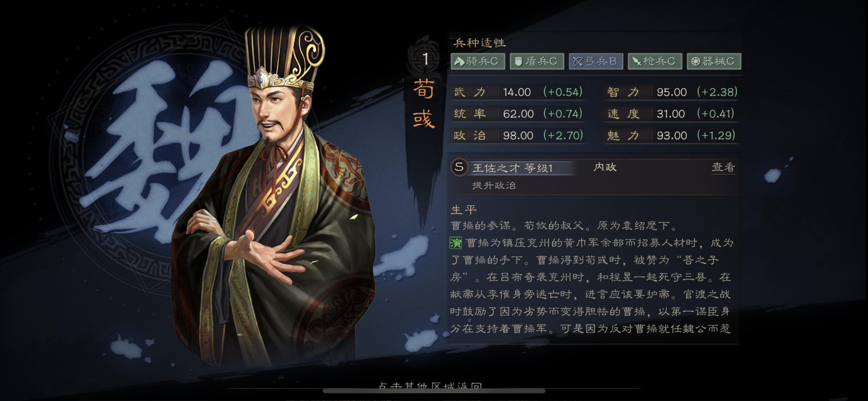Tap the siege wheel icon on 器械C
The width and height of the screenshot is (868, 401).
[696, 61]
